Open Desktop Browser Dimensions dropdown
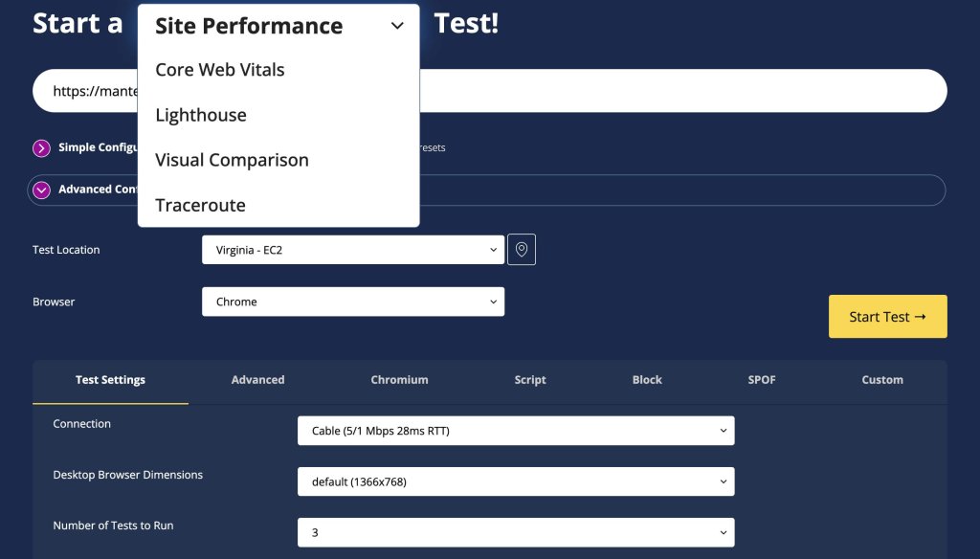 point(516,481)
